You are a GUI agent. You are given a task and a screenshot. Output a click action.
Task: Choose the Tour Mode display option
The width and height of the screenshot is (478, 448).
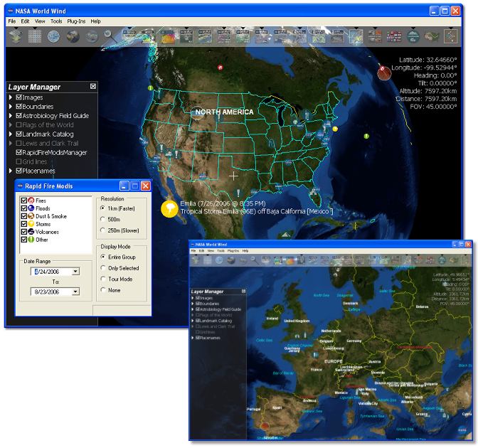(x=103, y=279)
